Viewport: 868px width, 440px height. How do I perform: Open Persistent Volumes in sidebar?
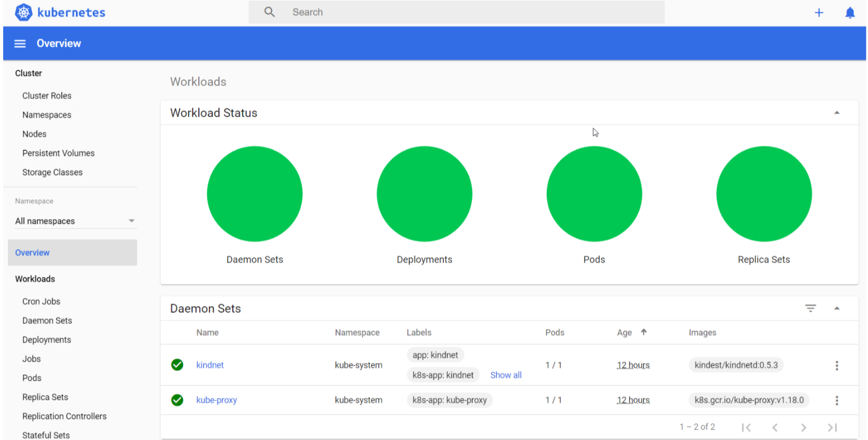point(58,153)
